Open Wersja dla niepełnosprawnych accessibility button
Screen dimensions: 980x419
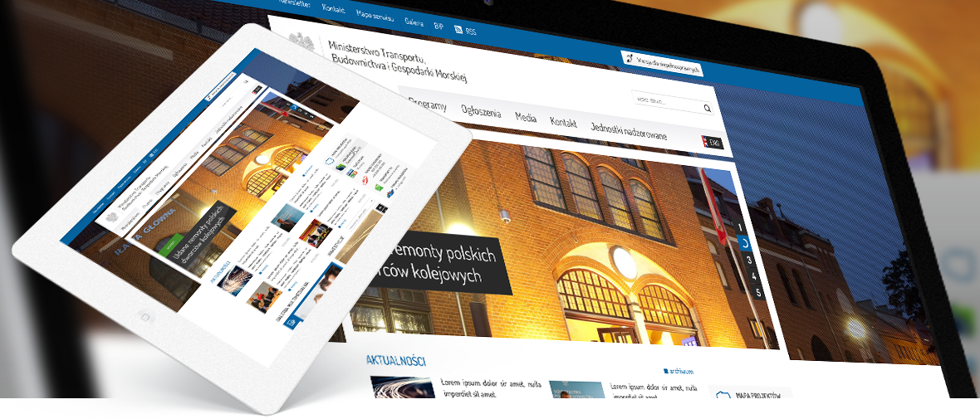click(x=662, y=63)
